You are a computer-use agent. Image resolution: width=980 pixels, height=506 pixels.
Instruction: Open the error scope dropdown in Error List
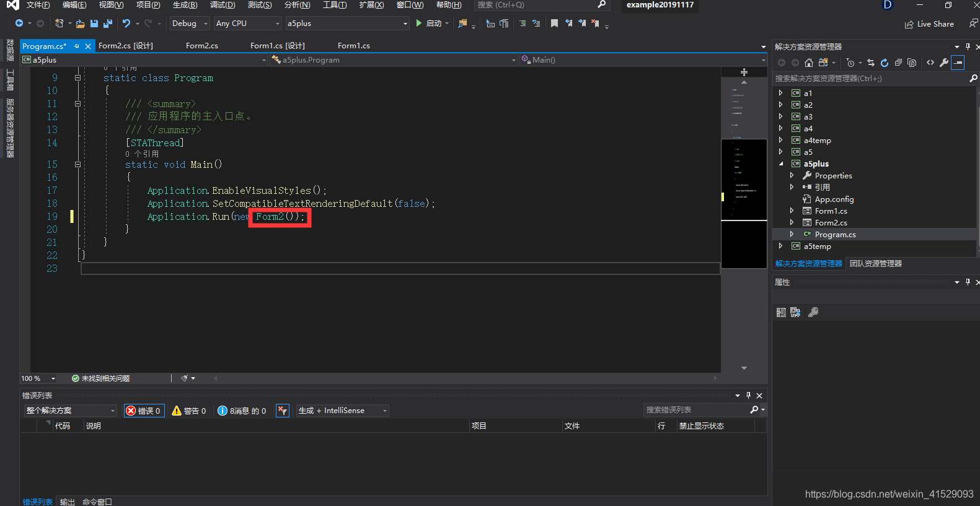pos(70,411)
